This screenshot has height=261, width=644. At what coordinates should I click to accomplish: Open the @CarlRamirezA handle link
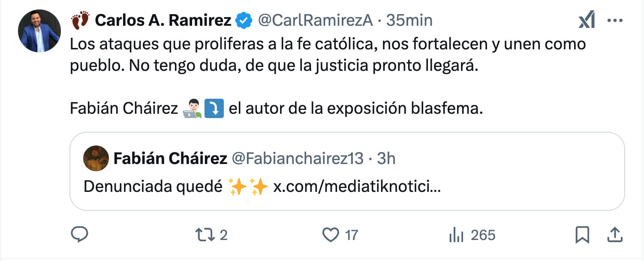315,21
